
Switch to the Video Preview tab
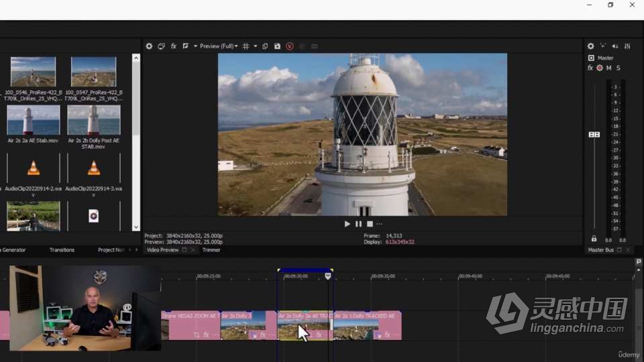[162, 250]
